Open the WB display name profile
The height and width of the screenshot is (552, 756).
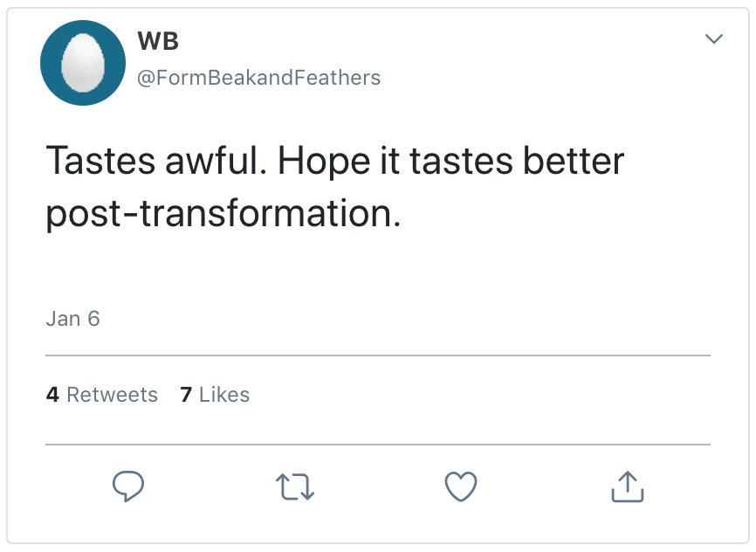[159, 41]
